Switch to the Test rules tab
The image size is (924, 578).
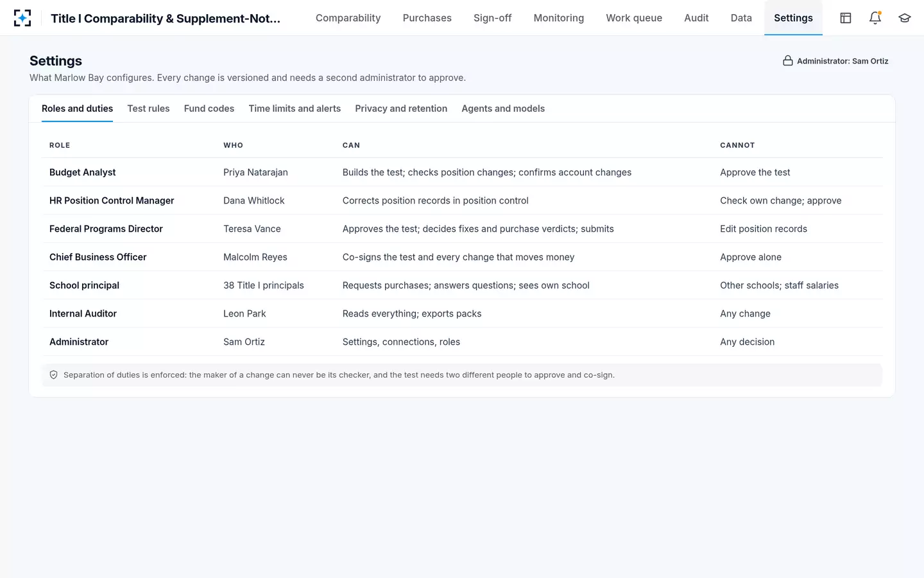pos(148,109)
